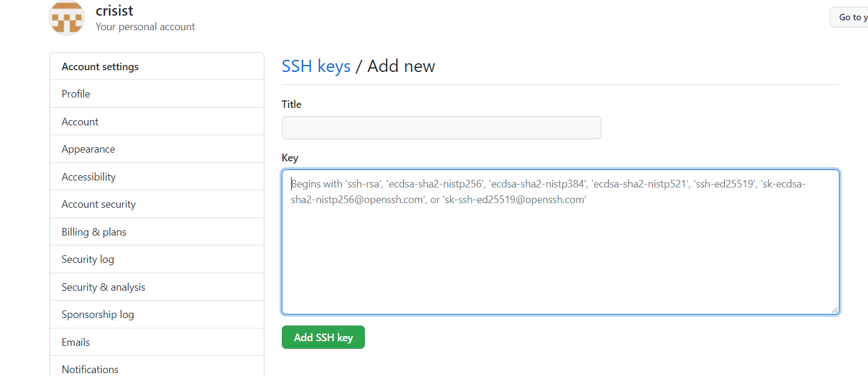
Task: Go to Emails settings
Action: click(x=76, y=342)
